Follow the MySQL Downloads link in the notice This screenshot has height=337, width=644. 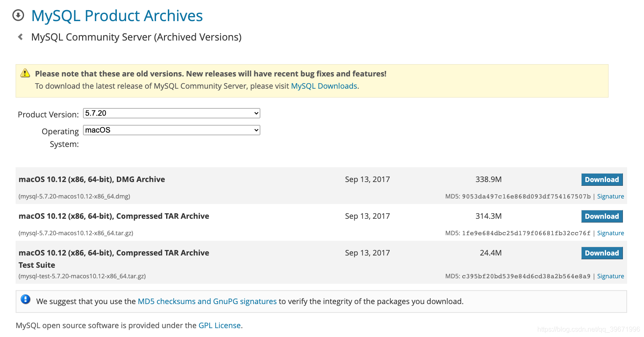tap(324, 86)
